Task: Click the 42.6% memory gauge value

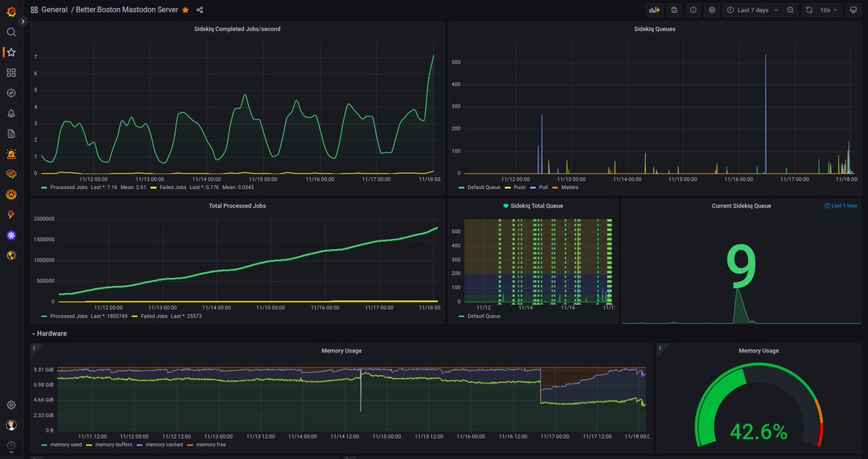Action: (758, 432)
